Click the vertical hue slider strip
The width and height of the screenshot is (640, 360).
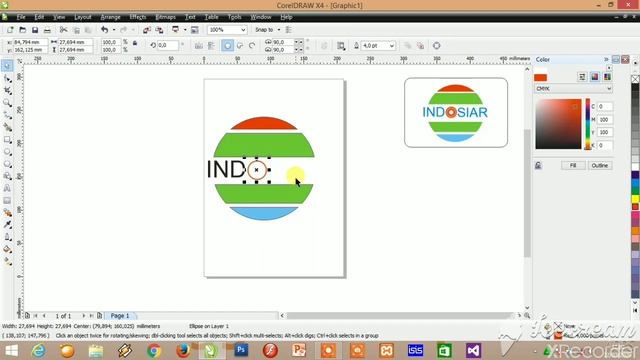coord(588,124)
